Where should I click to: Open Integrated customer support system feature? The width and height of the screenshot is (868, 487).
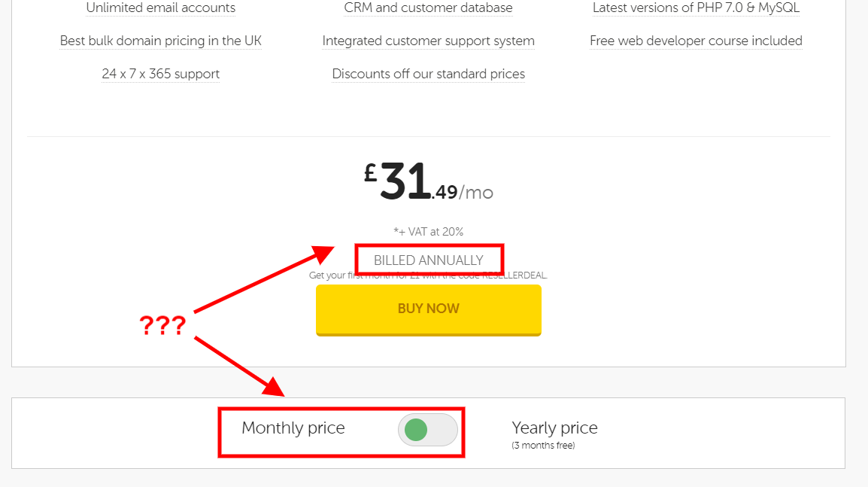(428, 41)
